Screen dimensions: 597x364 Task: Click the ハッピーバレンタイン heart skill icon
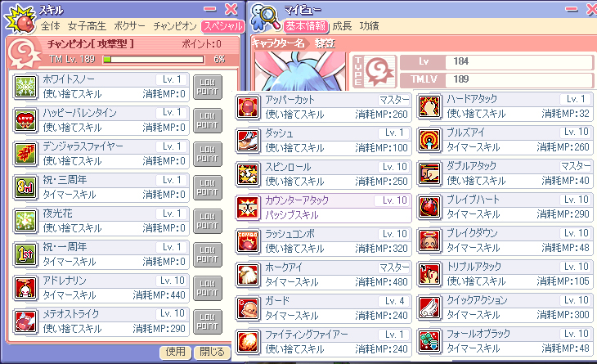pos(25,120)
